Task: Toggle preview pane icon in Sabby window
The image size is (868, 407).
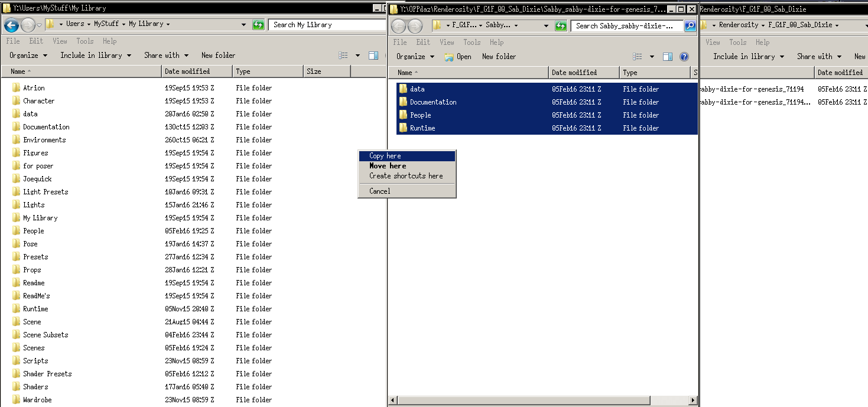Action: coord(668,57)
